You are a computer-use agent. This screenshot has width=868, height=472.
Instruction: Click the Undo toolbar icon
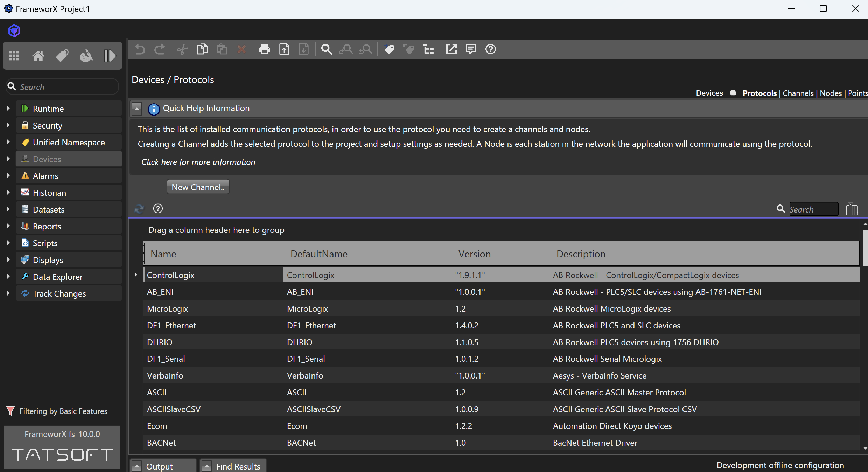click(x=140, y=49)
